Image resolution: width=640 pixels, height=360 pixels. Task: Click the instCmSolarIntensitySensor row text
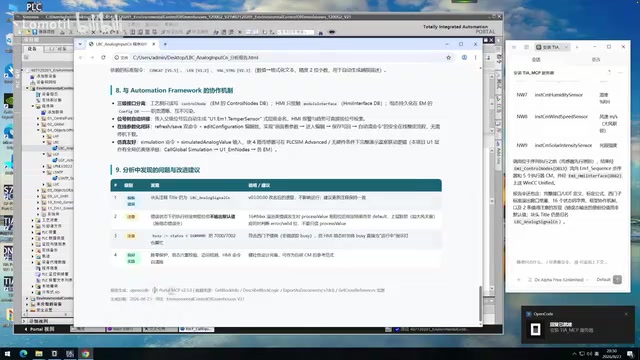[x=563, y=145]
